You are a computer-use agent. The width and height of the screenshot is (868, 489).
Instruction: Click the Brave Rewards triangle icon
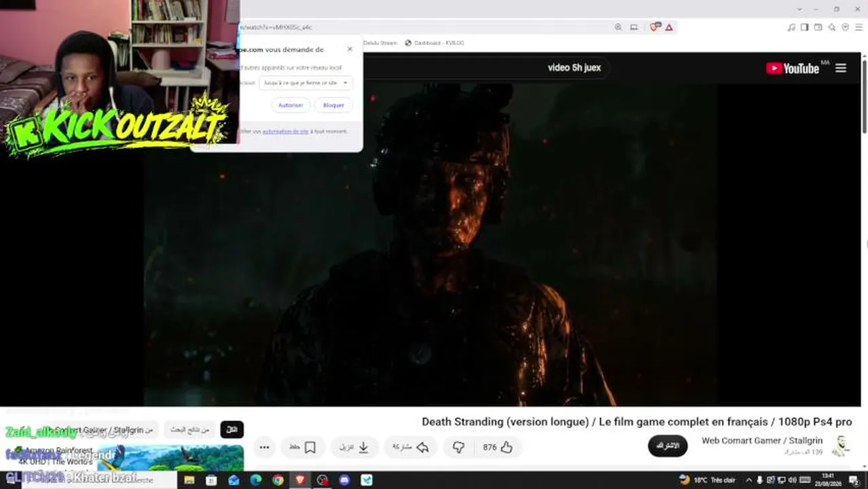(x=669, y=27)
